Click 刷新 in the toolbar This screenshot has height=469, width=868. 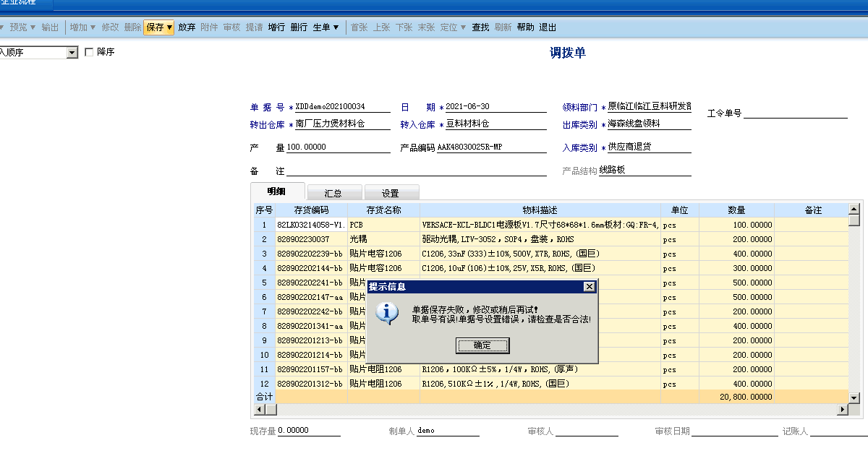(503, 27)
